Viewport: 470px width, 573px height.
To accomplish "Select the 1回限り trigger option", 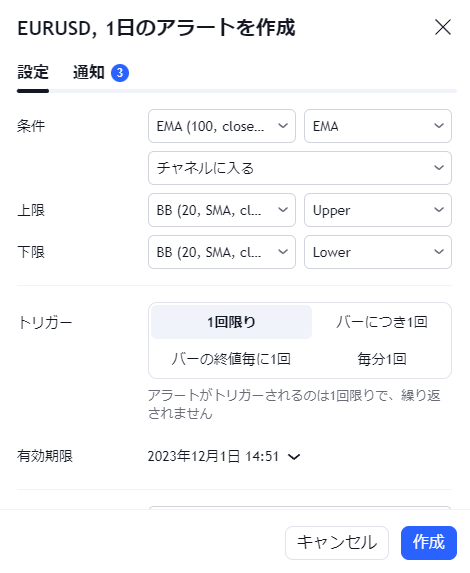I will coord(231,322).
